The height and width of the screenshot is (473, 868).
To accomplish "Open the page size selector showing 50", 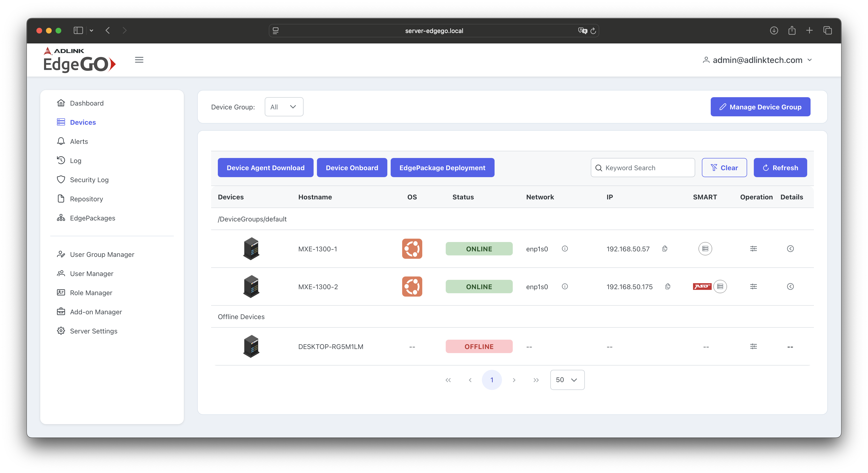I will [567, 380].
